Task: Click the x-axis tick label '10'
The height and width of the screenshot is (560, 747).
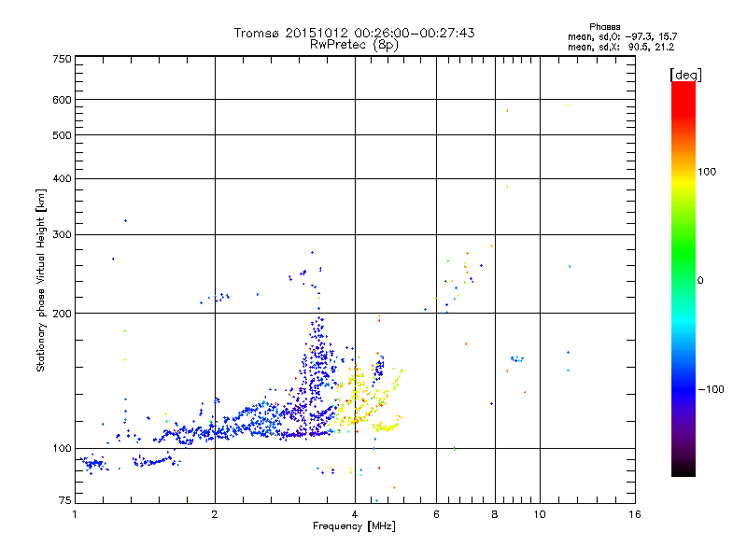Action: 540,514
